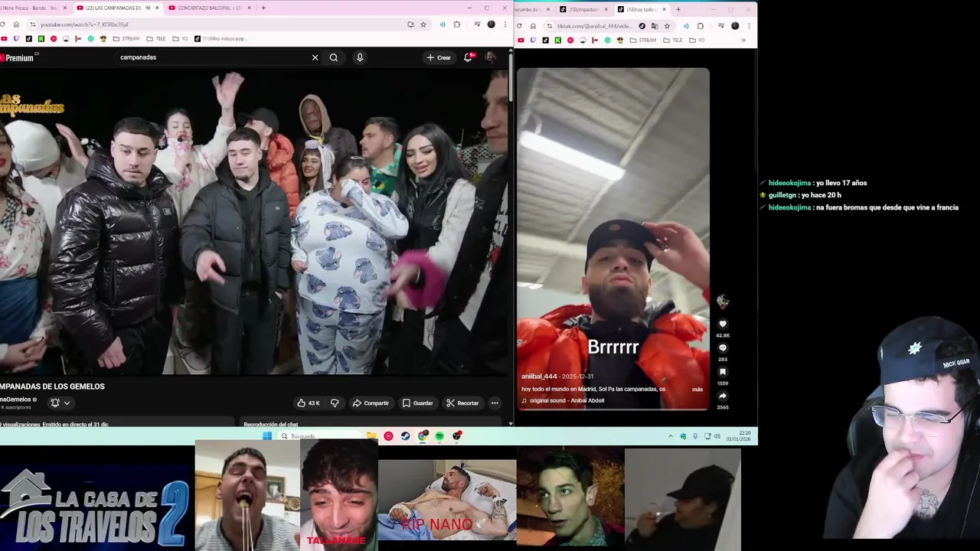Open the TikTok creator avatar beside video
The height and width of the screenshot is (551, 980).
click(723, 302)
